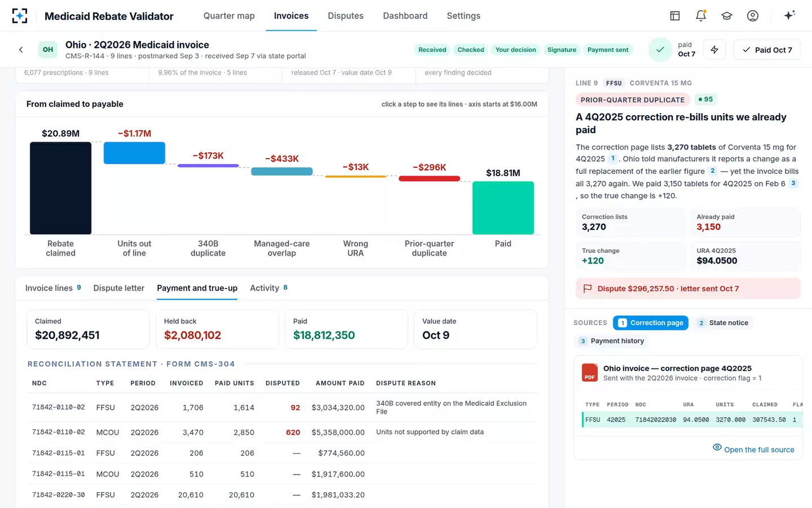The height and width of the screenshot is (508, 812).
Task: Click the Held back $2,080,102 card
Action: 217,329
